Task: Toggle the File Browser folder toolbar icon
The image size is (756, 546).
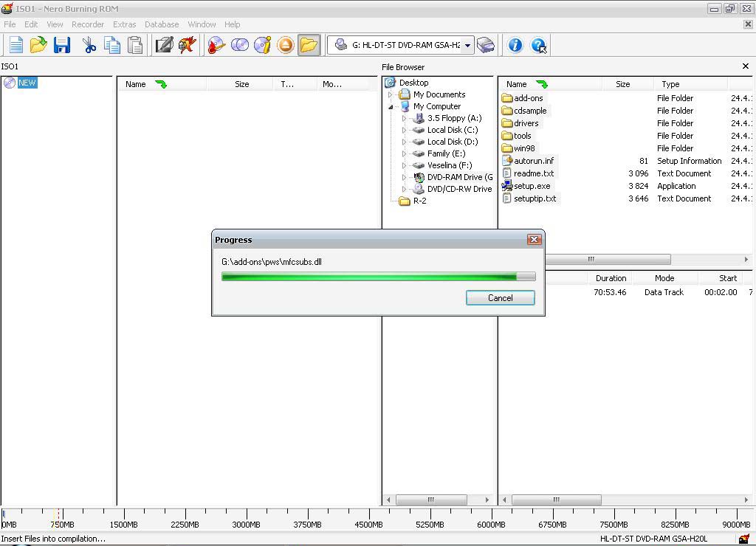Action: point(309,45)
